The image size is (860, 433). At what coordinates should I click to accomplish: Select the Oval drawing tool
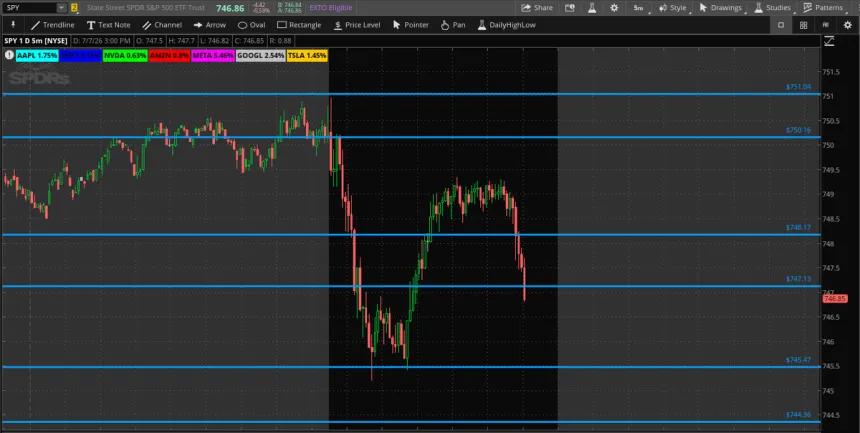tap(251, 25)
